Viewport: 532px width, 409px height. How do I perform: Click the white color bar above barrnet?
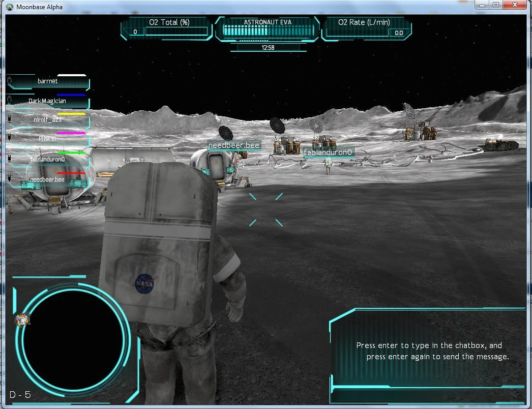point(72,75)
